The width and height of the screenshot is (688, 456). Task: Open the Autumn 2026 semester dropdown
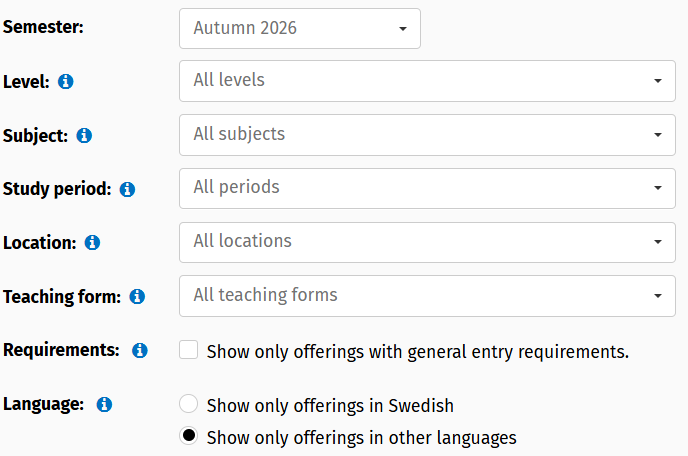pos(299,28)
